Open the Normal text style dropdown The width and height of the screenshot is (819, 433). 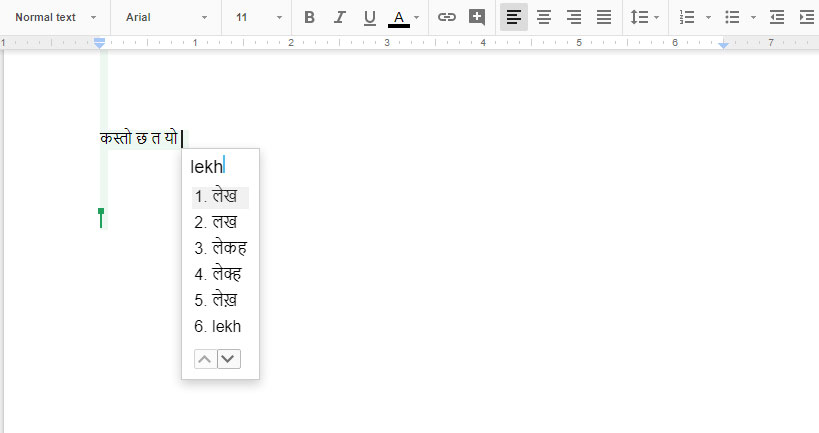[x=56, y=17]
